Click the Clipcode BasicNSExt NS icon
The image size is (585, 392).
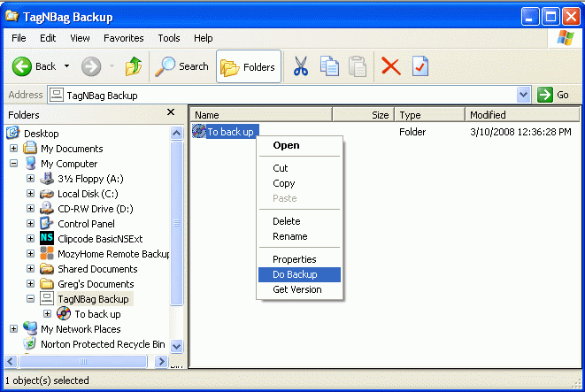pos(47,238)
